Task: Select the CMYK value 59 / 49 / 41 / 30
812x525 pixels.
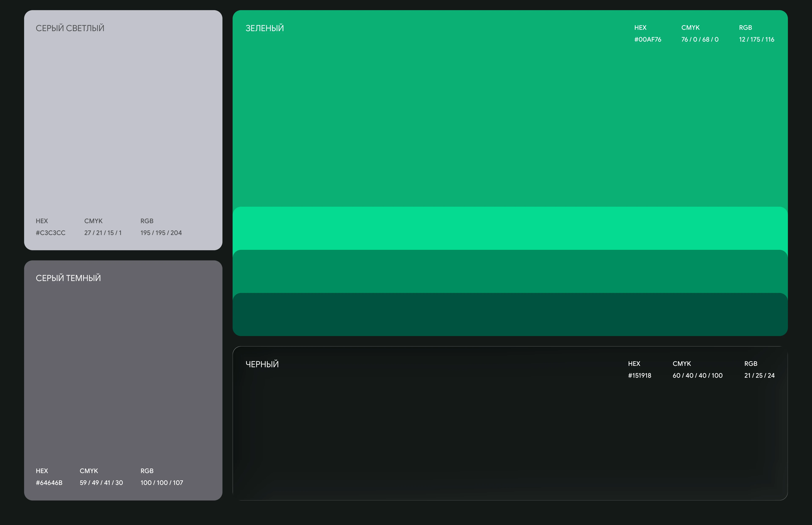Action: coord(101,483)
